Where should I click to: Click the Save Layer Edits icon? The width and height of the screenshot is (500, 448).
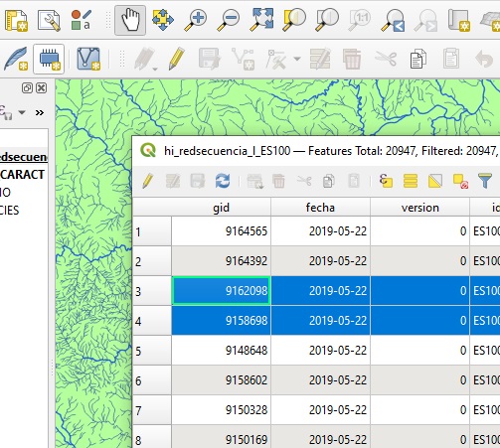[x=210, y=59]
